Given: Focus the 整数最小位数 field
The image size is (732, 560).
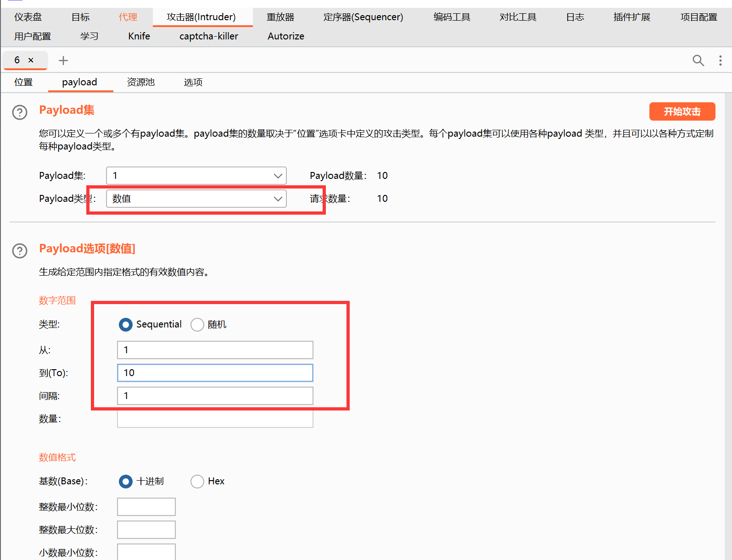Looking at the screenshot, I should tap(146, 507).
